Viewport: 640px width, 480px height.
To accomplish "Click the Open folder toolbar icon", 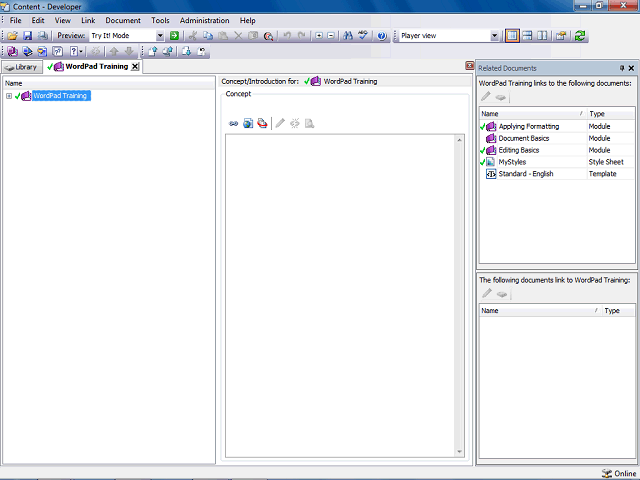I will tap(12, 36).
